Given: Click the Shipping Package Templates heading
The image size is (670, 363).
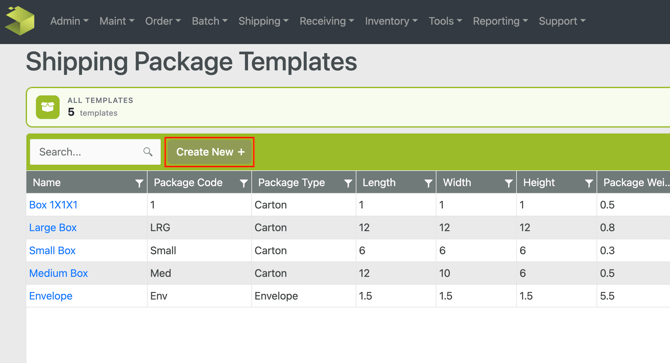Looking at the screenshot, I should point(191,62).
